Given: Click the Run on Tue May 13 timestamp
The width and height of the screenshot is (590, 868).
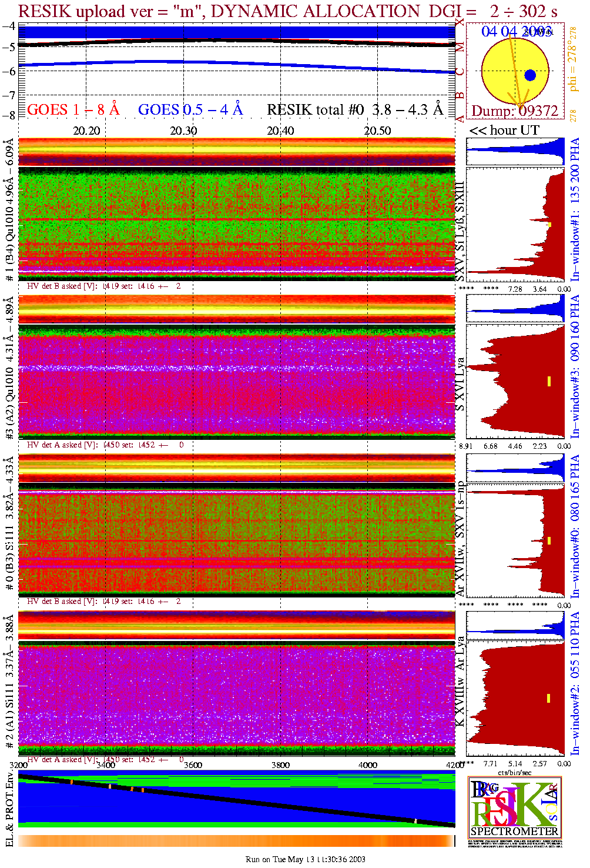Looking at the screenshot, I should tap(305, 859).
